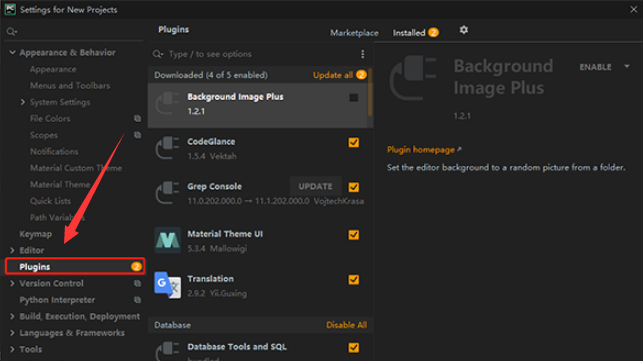Image resolution: width=643 pixels, height=361 pixels.
Task: Select the Translation plugin row
Action: (x=260, y=285)
